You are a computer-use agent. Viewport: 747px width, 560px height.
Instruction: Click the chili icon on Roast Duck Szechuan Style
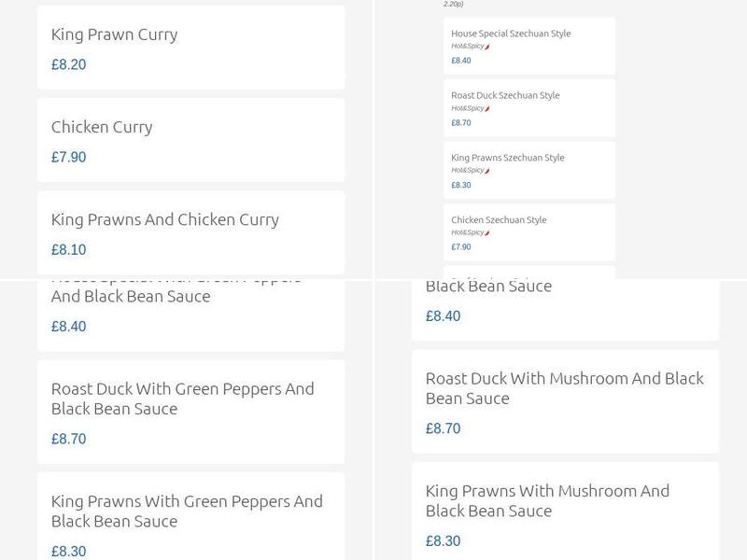point(486,109)
